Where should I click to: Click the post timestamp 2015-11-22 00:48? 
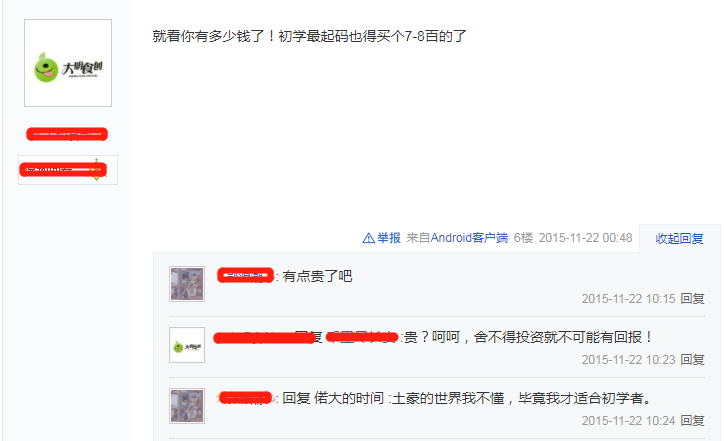coord(585,238)
